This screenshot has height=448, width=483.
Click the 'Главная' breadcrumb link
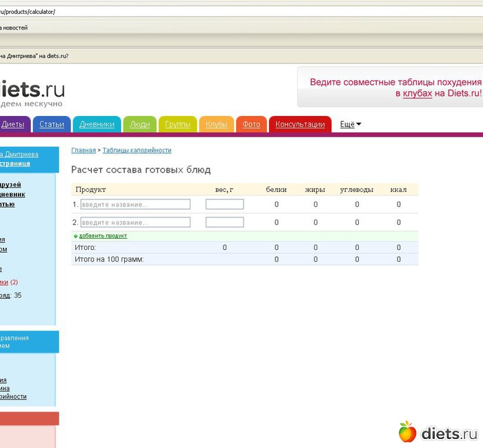tap(83, 150)
